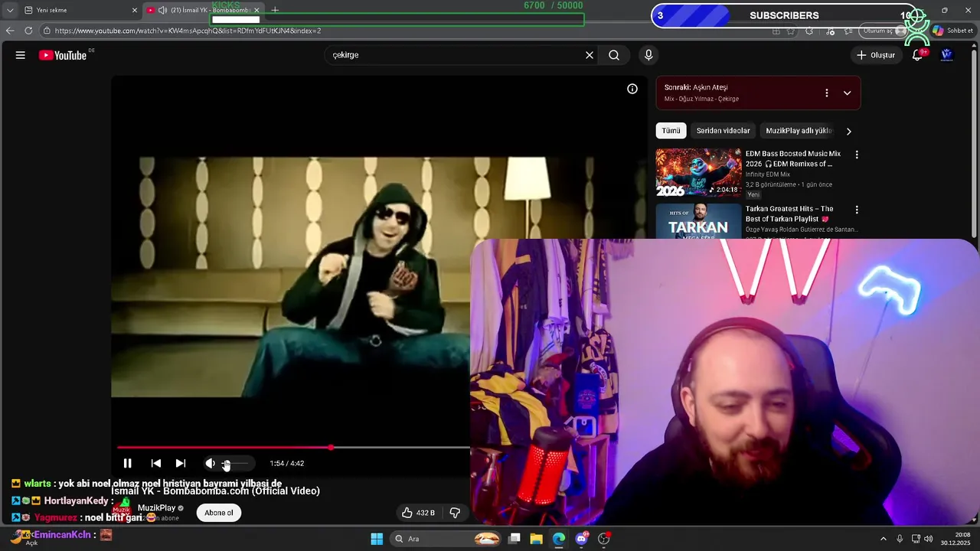Select the Seriden videolar filter chip
Image resolution: width=980 pixels, height=551 pixels.
click(x=723, y=131)
